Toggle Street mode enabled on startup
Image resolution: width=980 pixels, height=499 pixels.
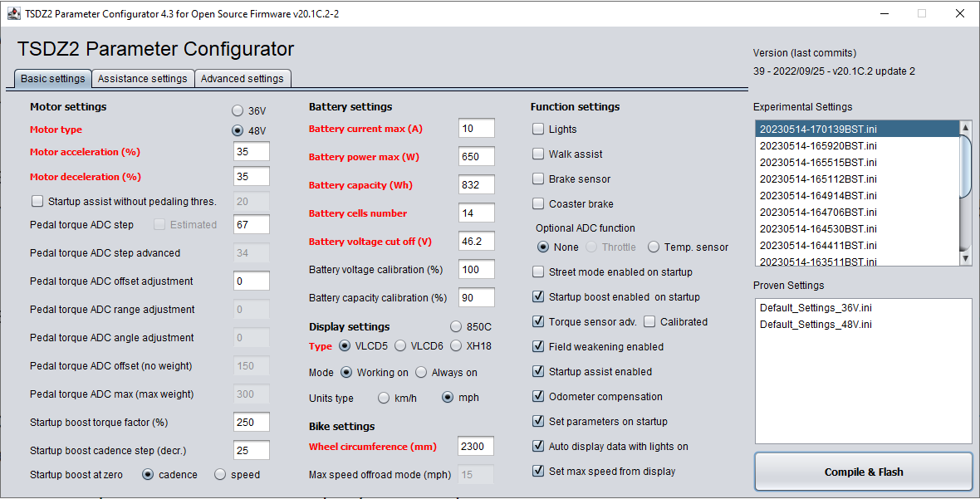point(538,272)
